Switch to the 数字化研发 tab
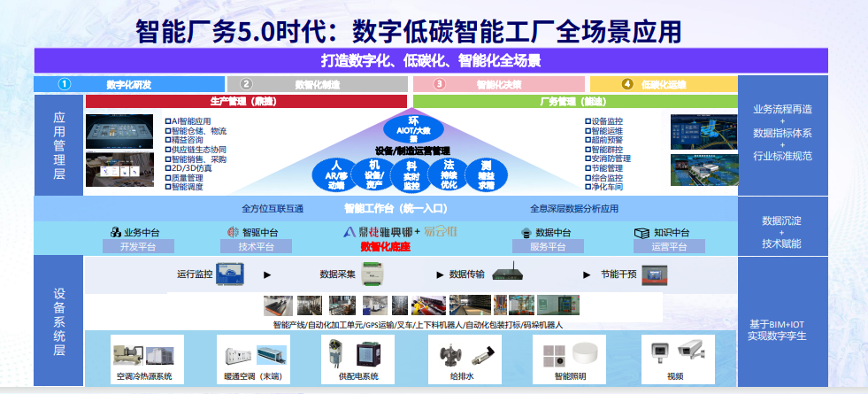This screenshot has width=868, height=394. tap(129, 84)
